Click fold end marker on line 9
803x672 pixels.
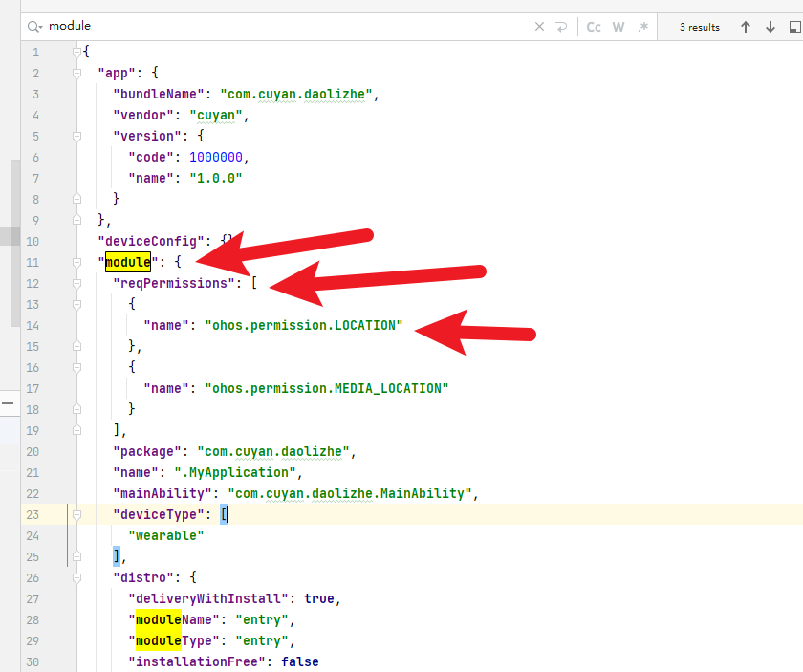click(76, 220)
